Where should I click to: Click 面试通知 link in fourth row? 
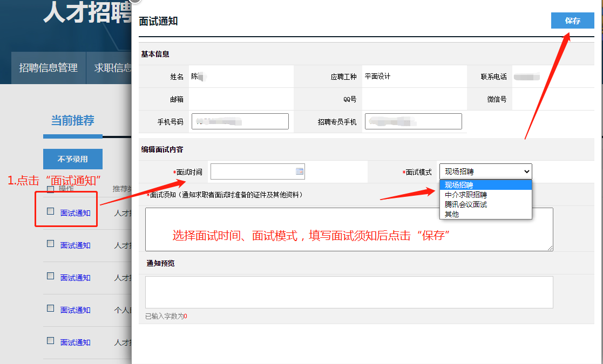75,310
